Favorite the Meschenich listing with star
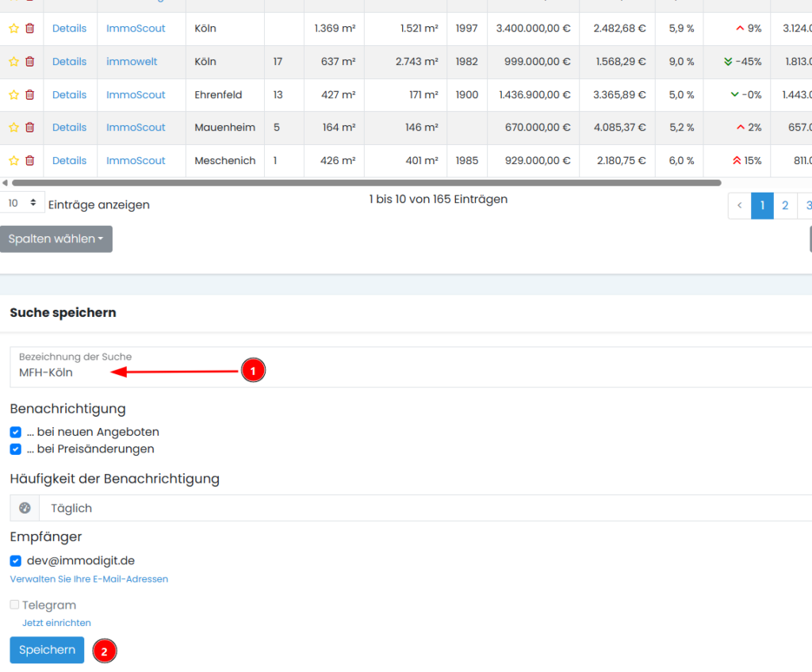 (x=13, y=161)
